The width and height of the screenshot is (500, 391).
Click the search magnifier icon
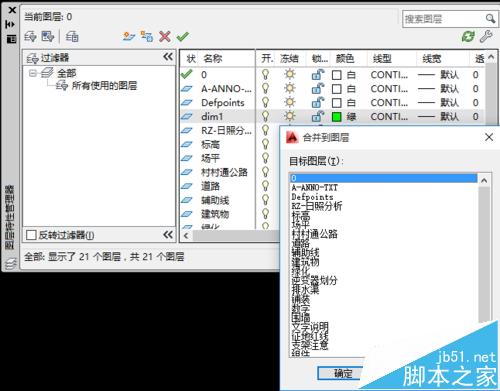tap(490, 19)
